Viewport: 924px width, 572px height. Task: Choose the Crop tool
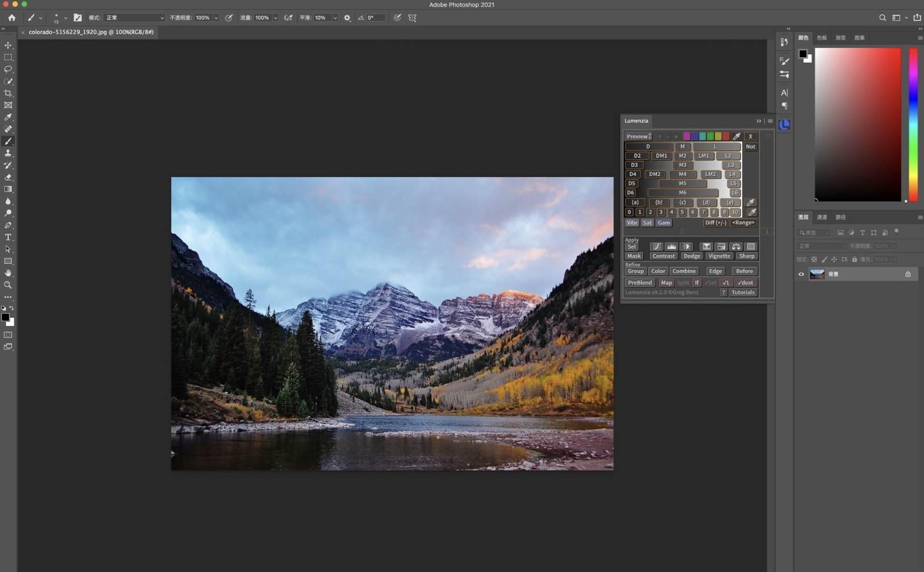[8, 93]
